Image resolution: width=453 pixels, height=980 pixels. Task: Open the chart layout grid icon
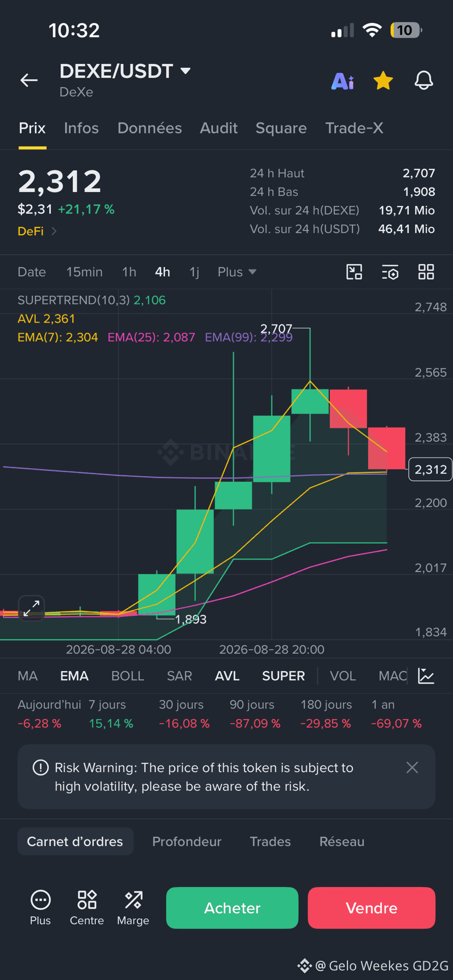(426, 272)
